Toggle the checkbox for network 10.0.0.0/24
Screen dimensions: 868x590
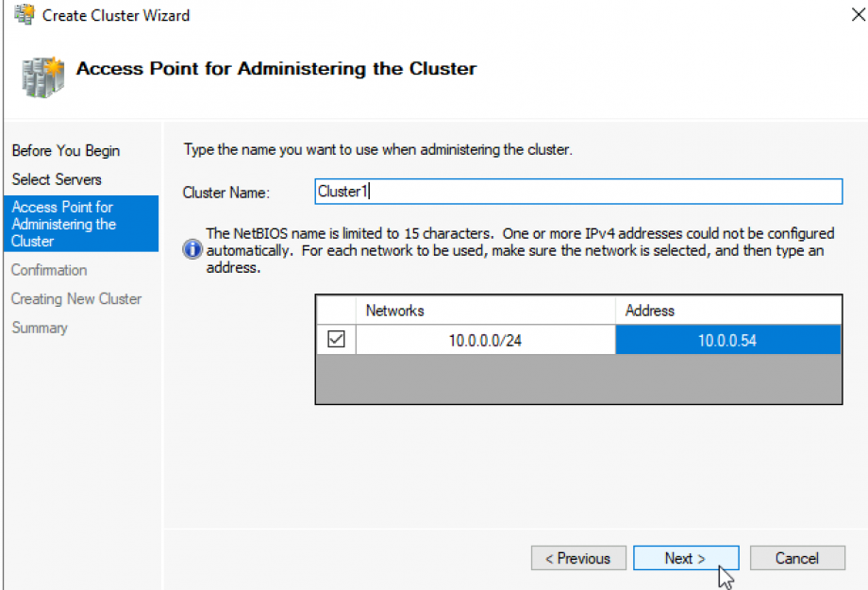click(x=336, y=340)
